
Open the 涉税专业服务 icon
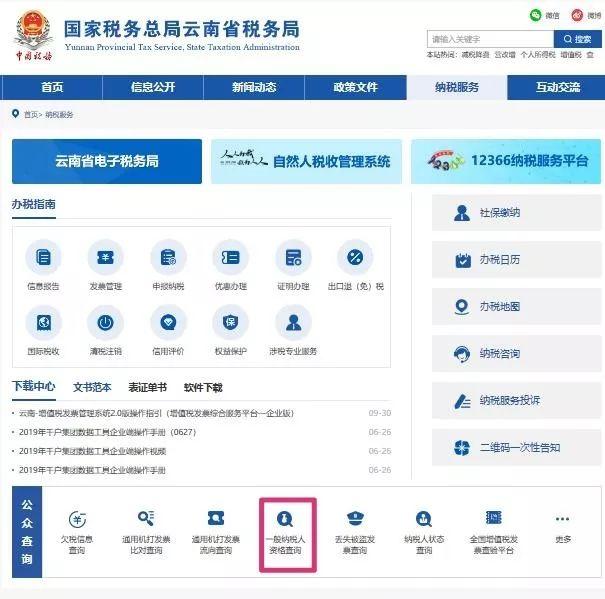pos(293,322)
